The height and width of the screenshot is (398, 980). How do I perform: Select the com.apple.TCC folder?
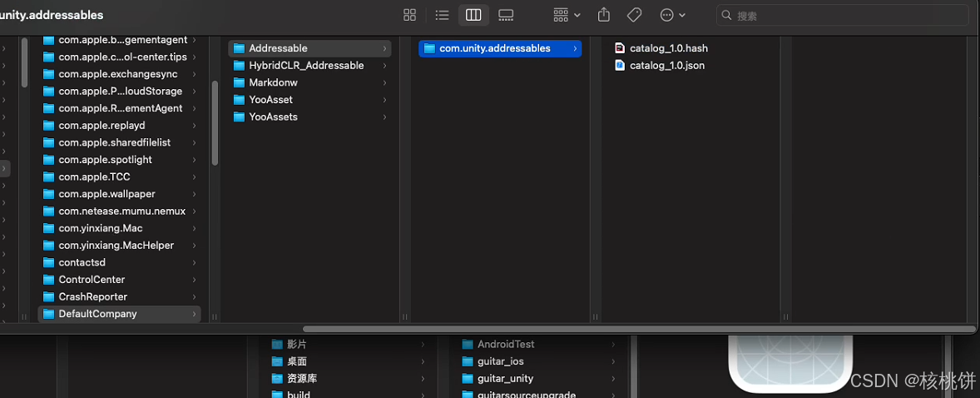(119, 177)
